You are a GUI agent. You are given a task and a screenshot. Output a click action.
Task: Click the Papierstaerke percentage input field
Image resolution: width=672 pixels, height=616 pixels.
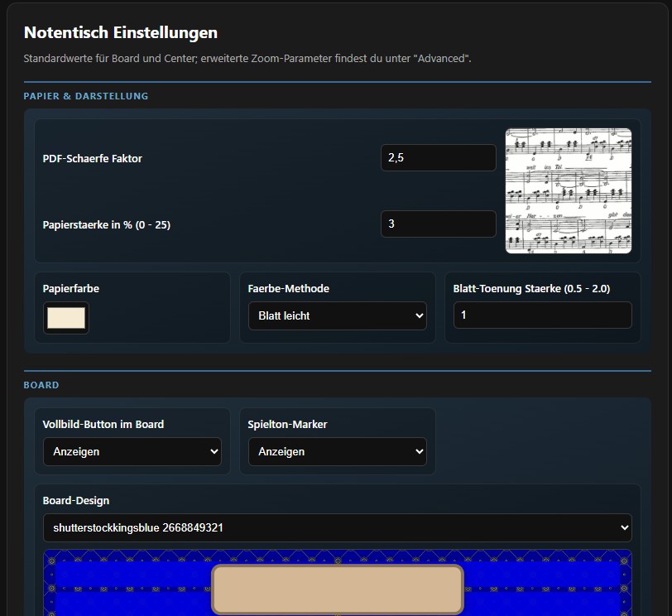coord(439,224)
